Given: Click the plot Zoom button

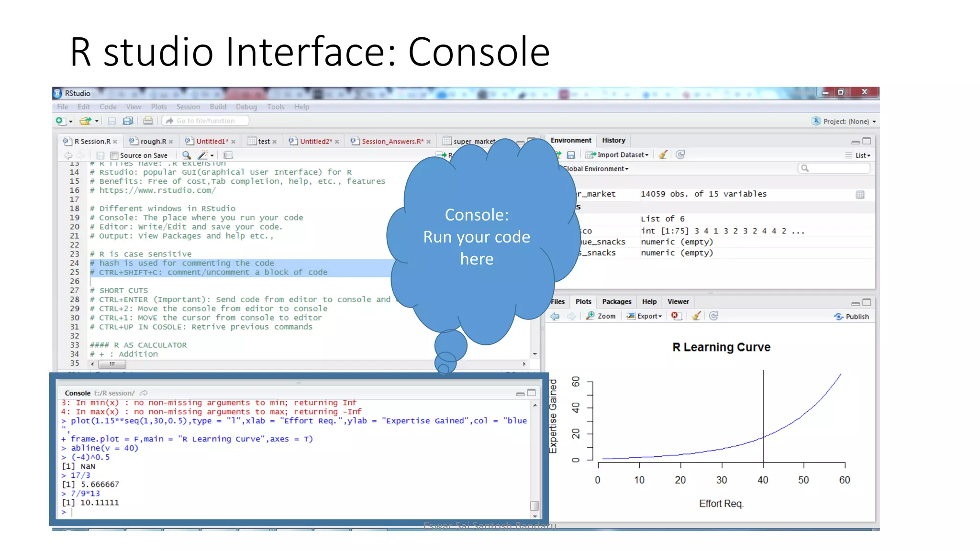Looking at the screenshot, I should 601,316.
